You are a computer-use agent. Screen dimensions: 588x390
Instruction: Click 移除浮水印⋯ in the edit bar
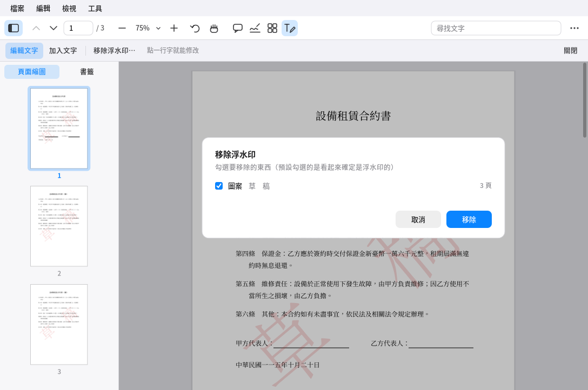pos(114,51)
